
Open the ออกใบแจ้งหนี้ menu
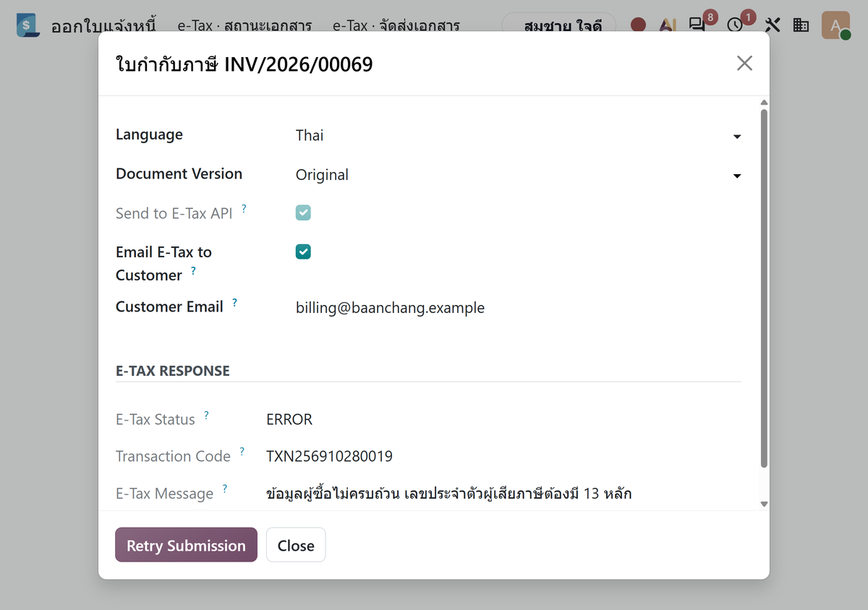[x=103, y=26]
